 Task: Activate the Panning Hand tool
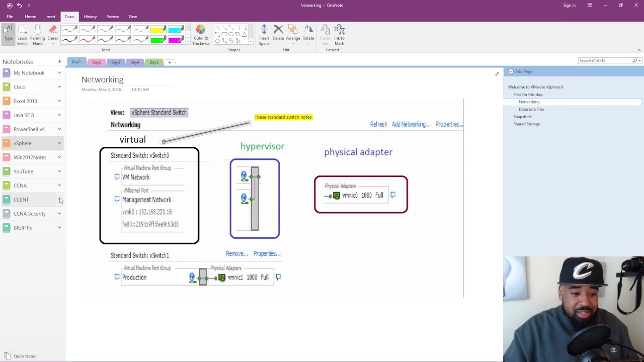click(37, 35)
